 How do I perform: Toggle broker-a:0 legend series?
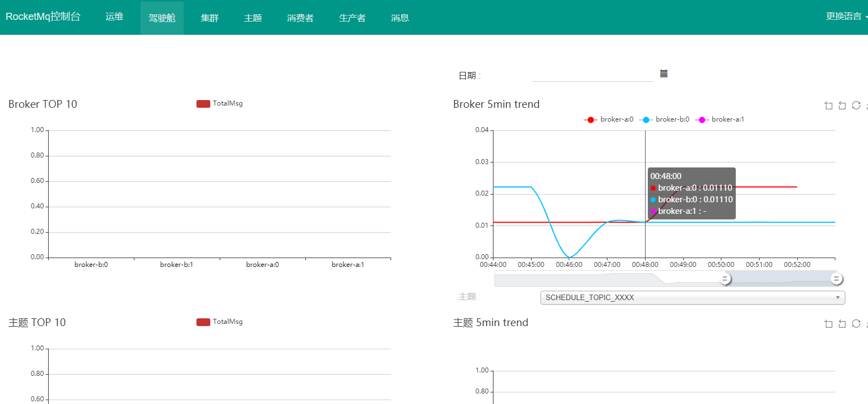coord(609,119)
